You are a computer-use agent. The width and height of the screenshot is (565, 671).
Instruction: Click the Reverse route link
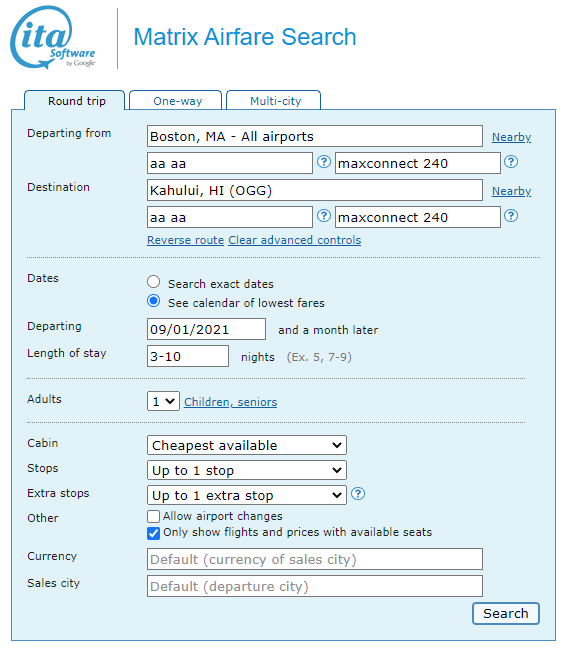click(185, 240)
